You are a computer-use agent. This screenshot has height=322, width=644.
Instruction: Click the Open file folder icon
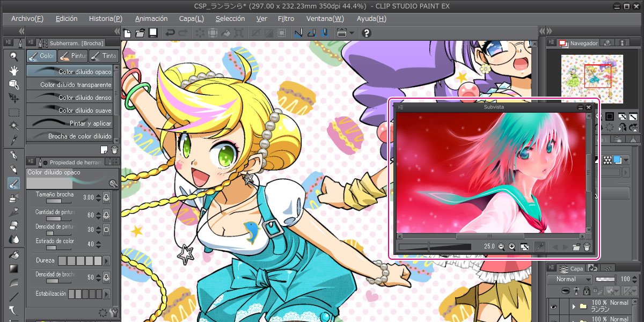click(x=140, y=33)
